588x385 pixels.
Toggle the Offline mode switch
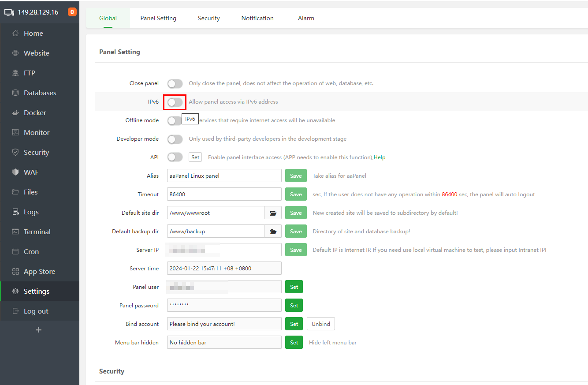tap(175, 120)
